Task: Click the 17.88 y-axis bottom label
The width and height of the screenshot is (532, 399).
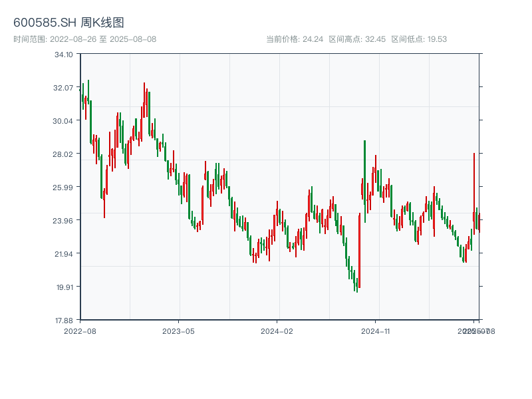Action: [64, 320]
